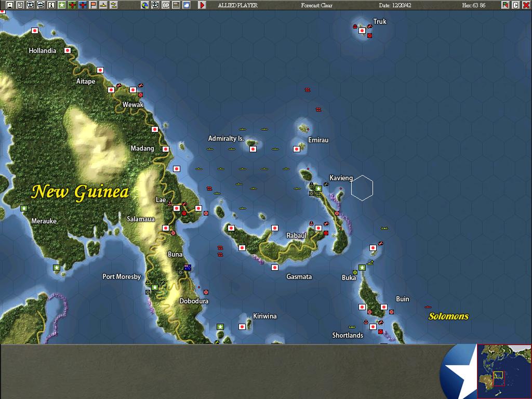This screenshot has width=532, height=399.
Task: Select the Japanese base flag at Shortlands
Action: (x=373, y=327)
